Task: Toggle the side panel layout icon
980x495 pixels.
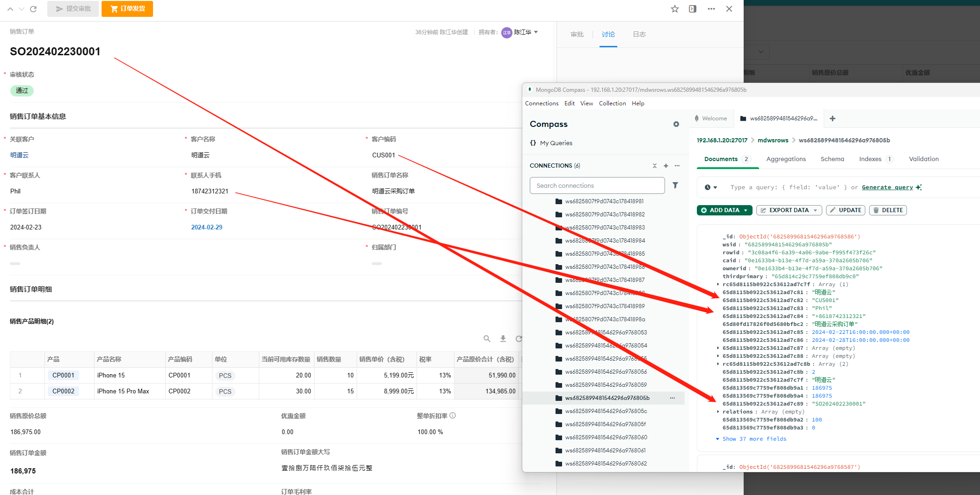Action: click(x=693, y=9)
